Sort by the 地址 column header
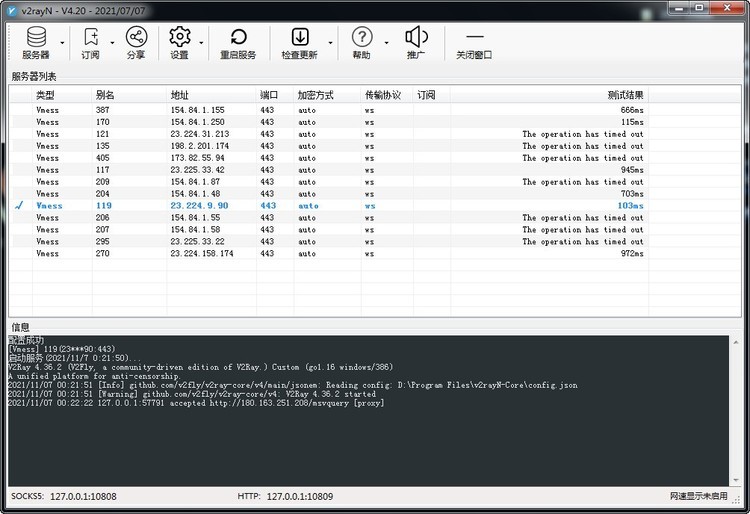Viewport: 750px width, 514px height. pyautogui.click(x=211, y=95)
